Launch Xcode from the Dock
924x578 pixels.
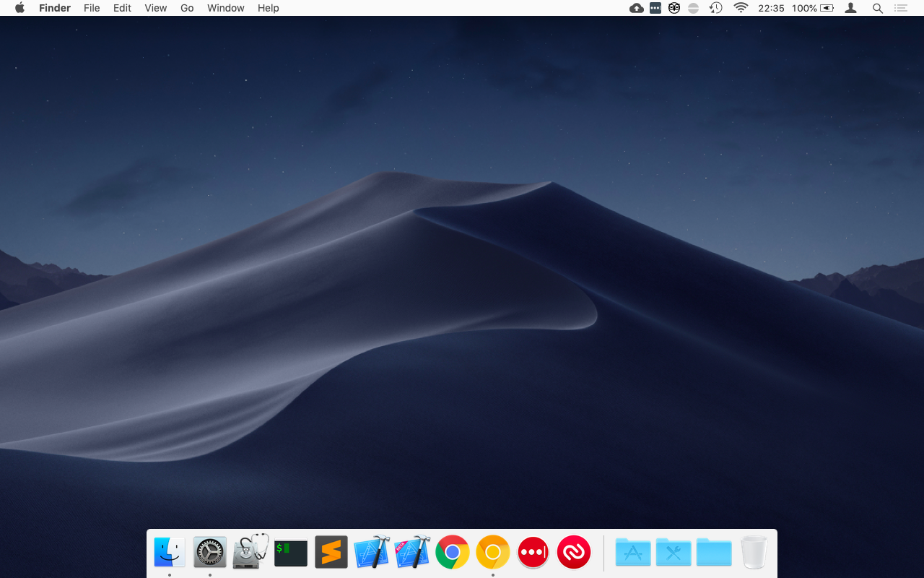372,553
